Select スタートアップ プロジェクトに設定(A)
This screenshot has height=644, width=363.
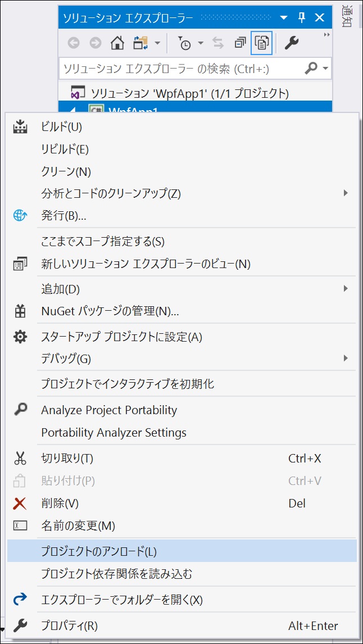pos(182,337)
